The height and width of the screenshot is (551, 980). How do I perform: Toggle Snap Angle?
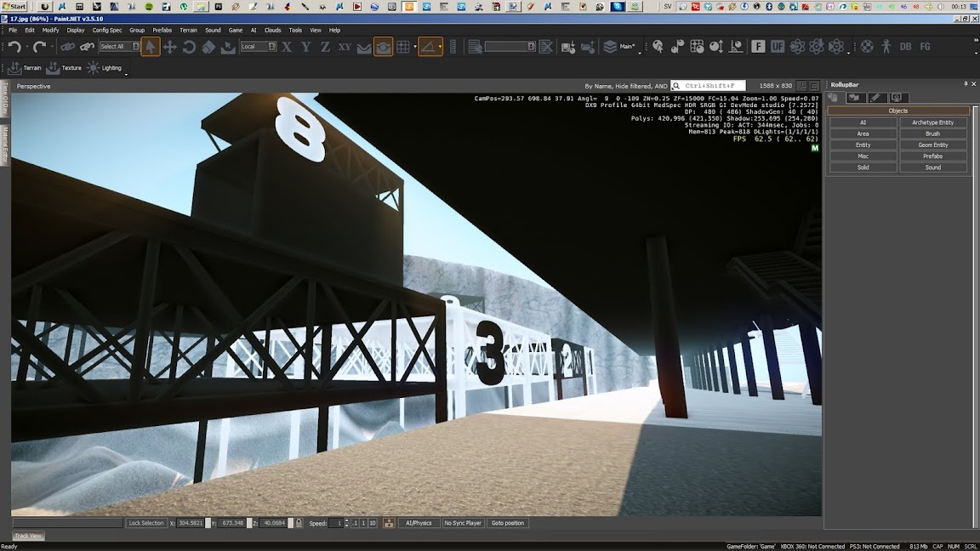coord(428,47)
